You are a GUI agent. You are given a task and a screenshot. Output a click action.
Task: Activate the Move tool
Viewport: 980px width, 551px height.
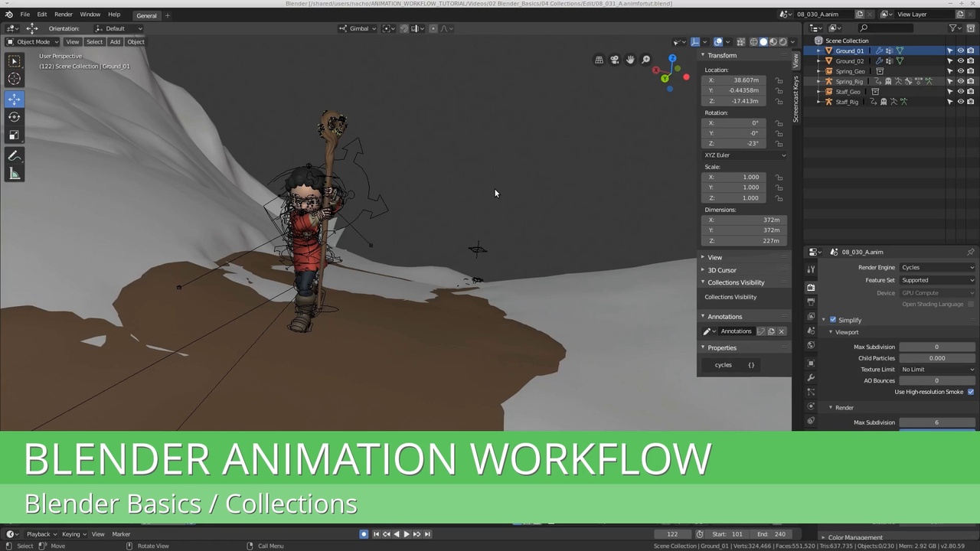(x=14, y=99)
